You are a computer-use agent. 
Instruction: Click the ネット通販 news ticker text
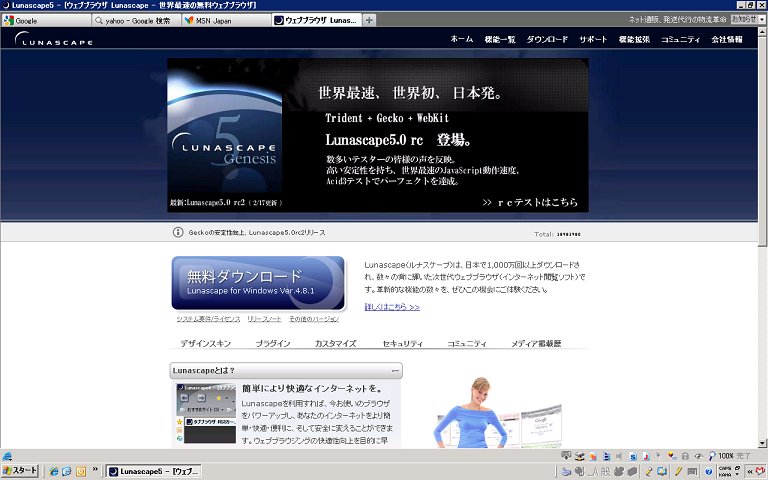(677, 20)
